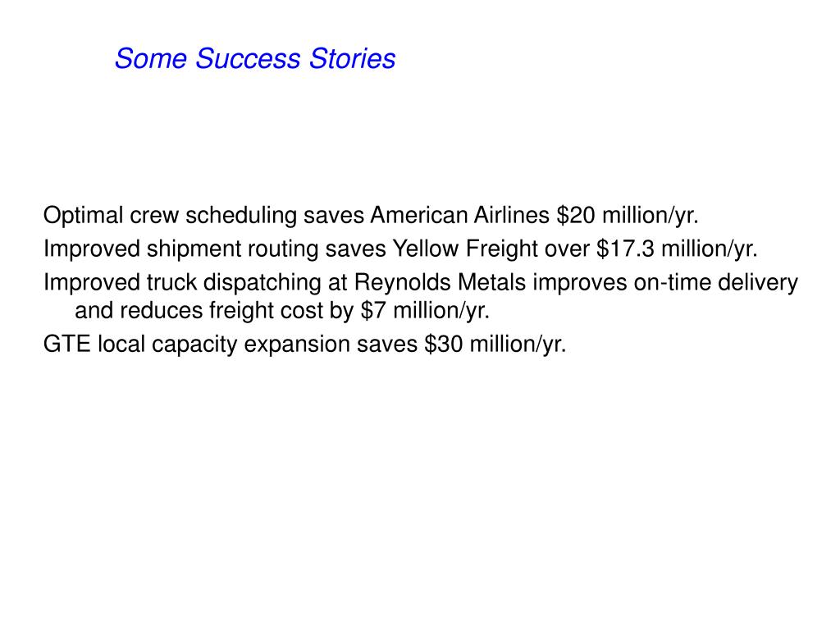This screenshot has width=840, height=630.
Task: Select the Reynolds Metals truck dispatching line
Action: [x=421, y=296]
